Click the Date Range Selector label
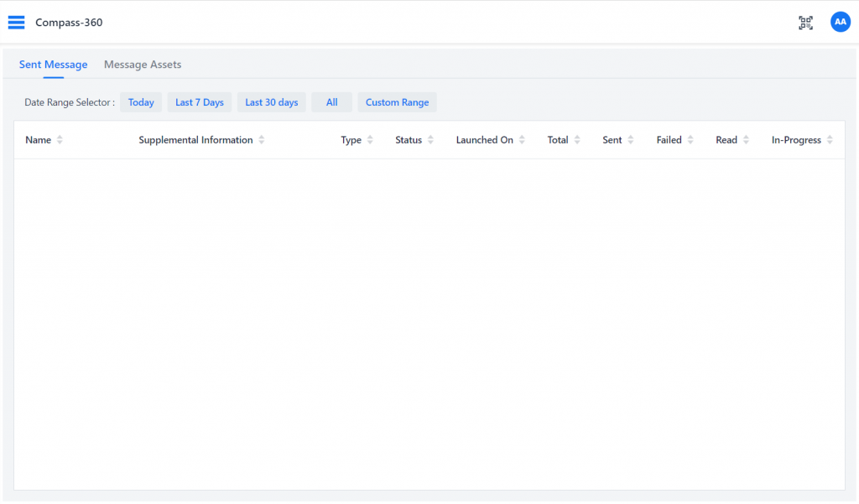 (70, 102)
